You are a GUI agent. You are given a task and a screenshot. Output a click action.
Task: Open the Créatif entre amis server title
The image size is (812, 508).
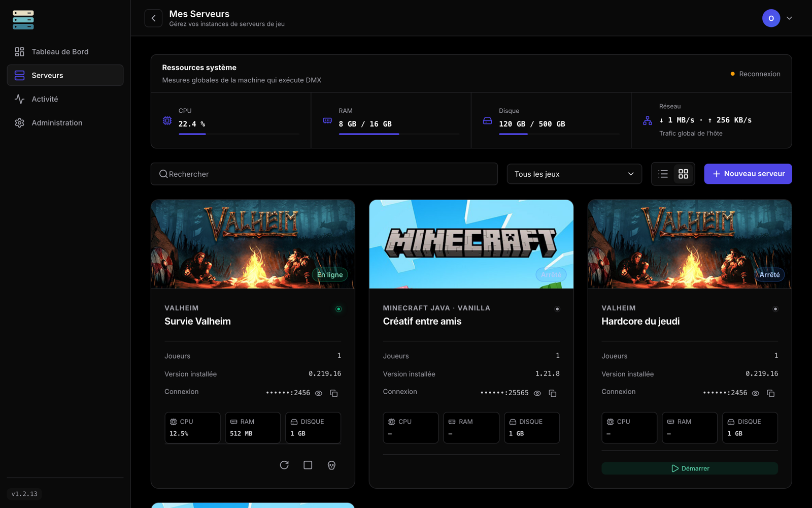click(422, 321)
